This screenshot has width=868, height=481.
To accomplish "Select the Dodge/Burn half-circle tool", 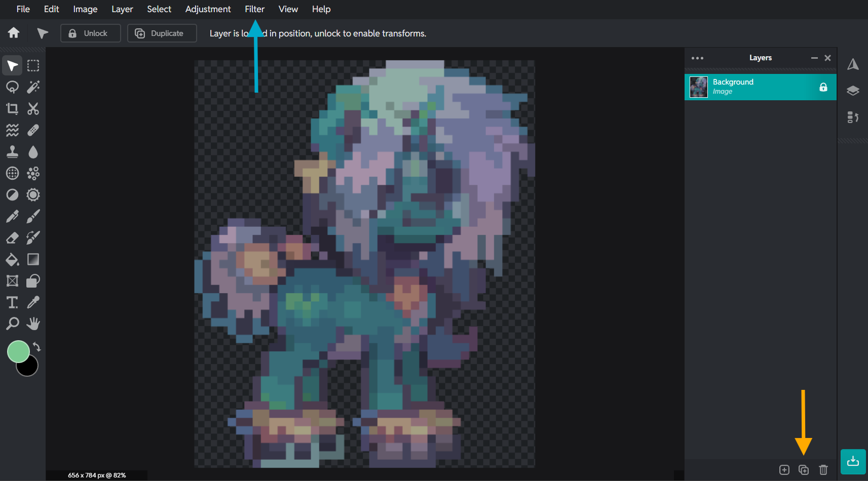I will 12,195.
